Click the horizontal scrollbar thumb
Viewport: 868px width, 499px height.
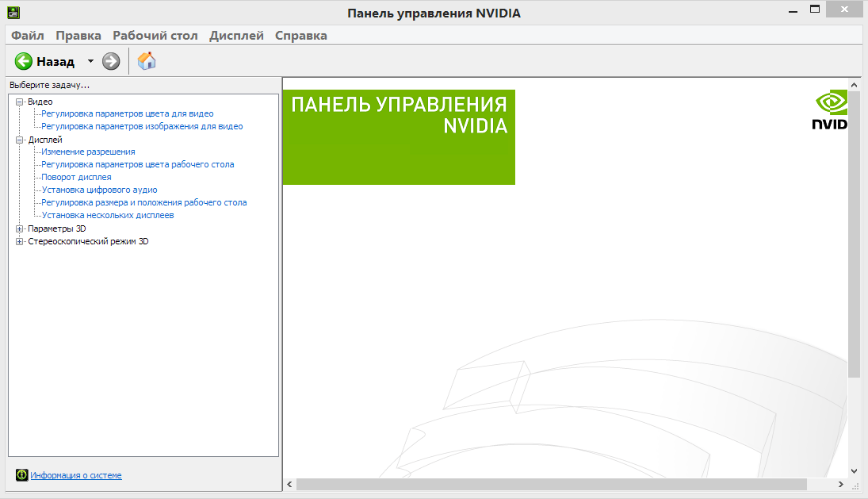(x=552, y=485)
